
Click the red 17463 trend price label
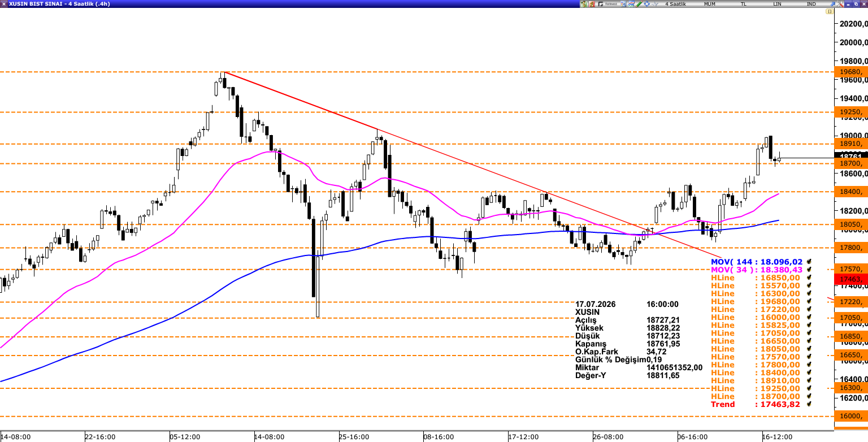(x=851, y=279)
